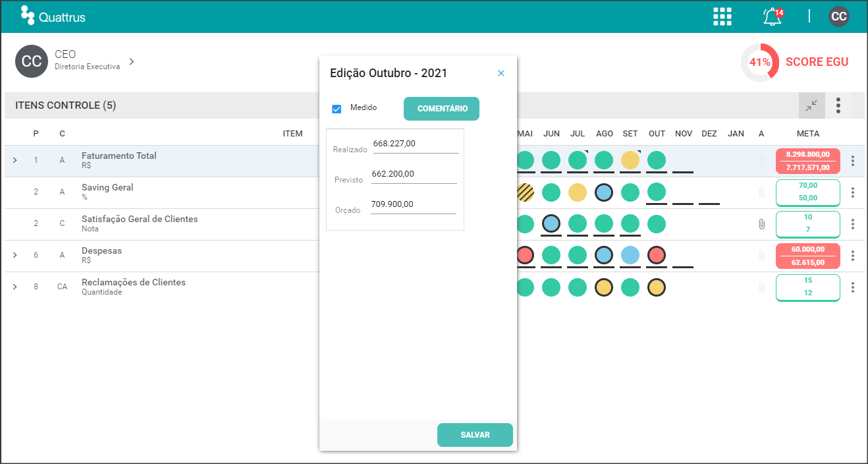Collapse the Itens Controle panel with arrows icon

click(x=811, y=105)
